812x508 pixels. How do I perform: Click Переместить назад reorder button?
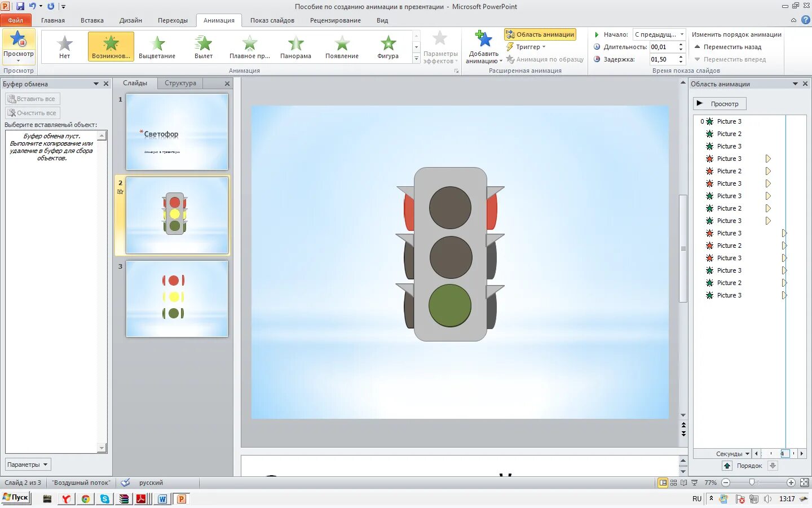pyautogui.click(x=728, y=47)
